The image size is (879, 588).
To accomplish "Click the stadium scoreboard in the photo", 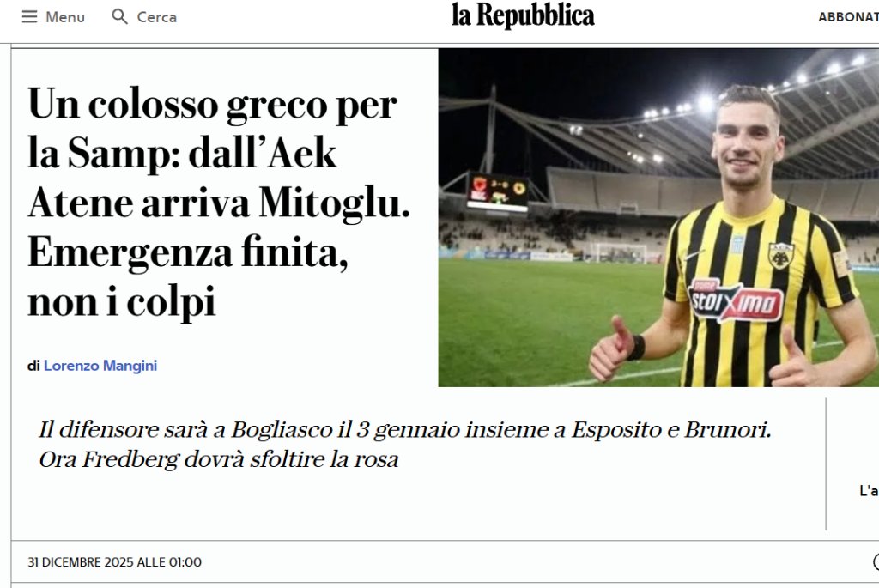I will coord(498,191).
